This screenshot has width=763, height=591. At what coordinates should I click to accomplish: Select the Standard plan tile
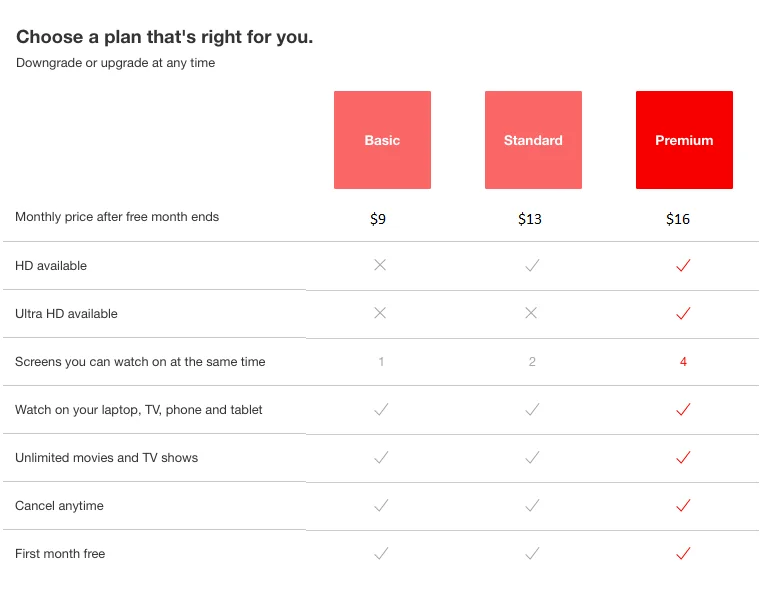[533, 140]
